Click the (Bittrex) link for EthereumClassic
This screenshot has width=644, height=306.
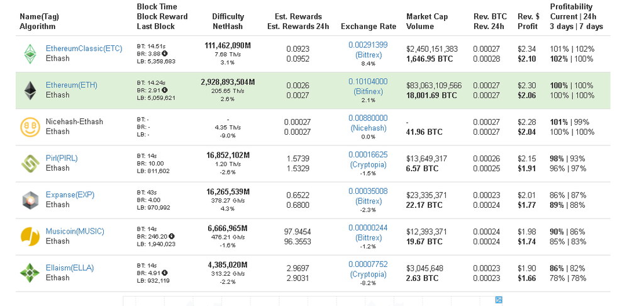pos(368,55)
